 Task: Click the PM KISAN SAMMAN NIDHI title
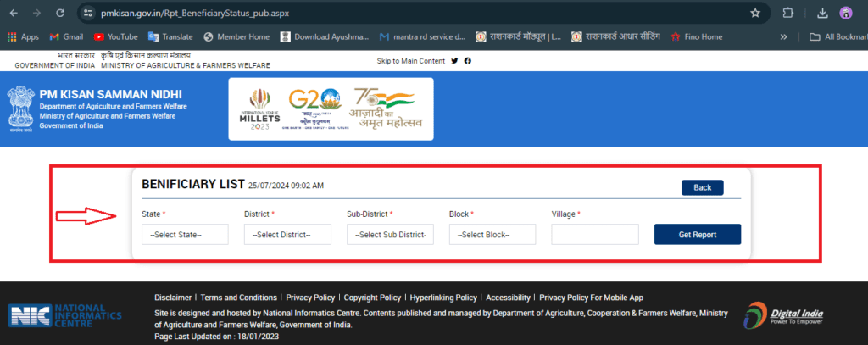tap(111, 95)
